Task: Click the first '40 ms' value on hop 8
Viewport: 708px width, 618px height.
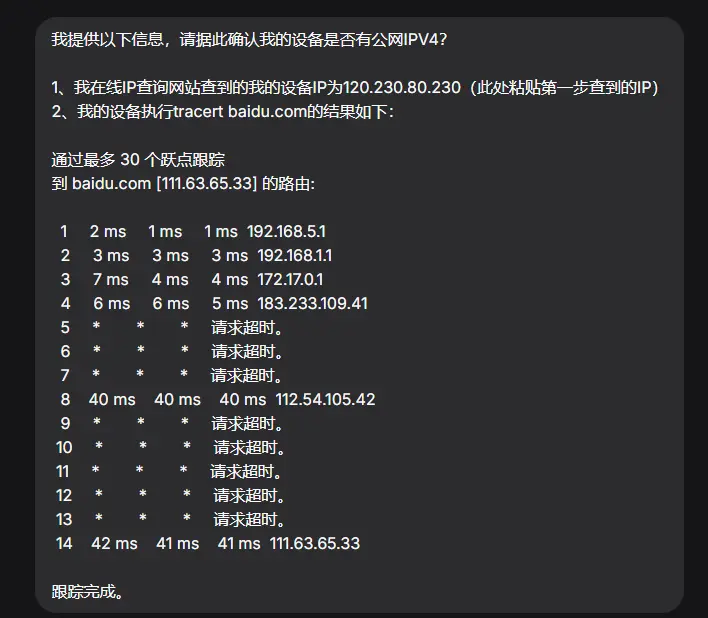Action: point(112,399)
